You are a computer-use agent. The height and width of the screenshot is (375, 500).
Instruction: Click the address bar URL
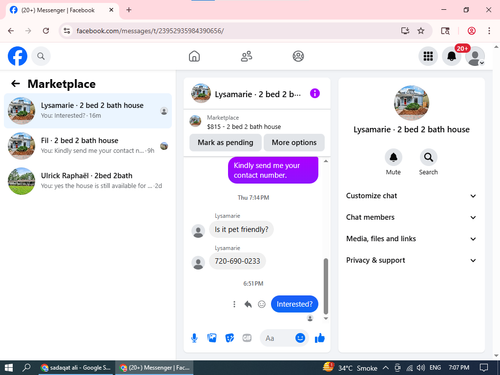(150, 31)
